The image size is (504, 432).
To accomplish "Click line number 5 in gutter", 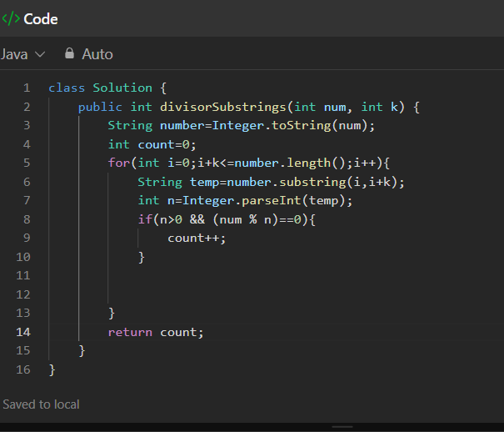I will [x=27, y=163].
